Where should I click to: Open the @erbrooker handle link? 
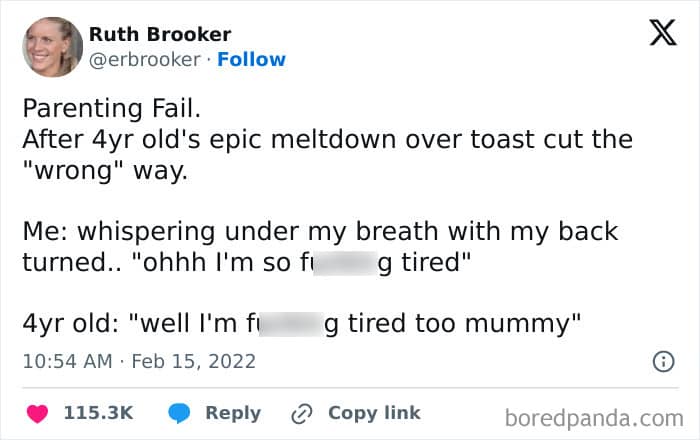(x=145, y=60)
